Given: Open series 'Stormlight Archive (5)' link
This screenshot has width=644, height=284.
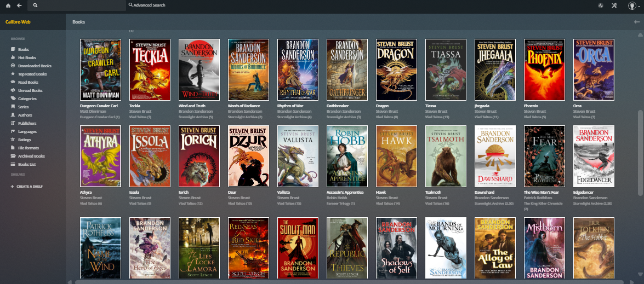Looking at the screenshot, I should tap(196, 117).
